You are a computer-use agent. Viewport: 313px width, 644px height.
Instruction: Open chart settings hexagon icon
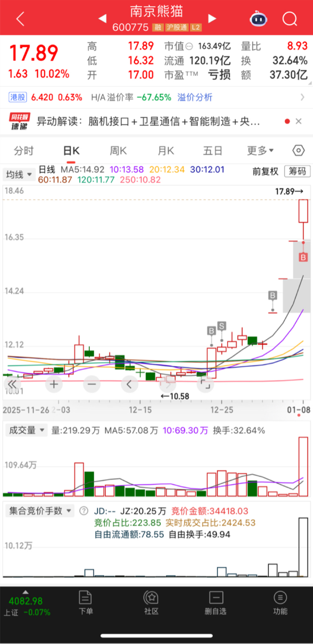298,150
